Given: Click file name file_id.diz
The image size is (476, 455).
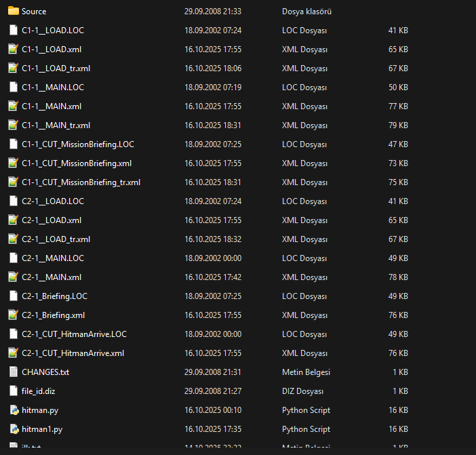Looking at the screenshot, I should coord(38,391).
